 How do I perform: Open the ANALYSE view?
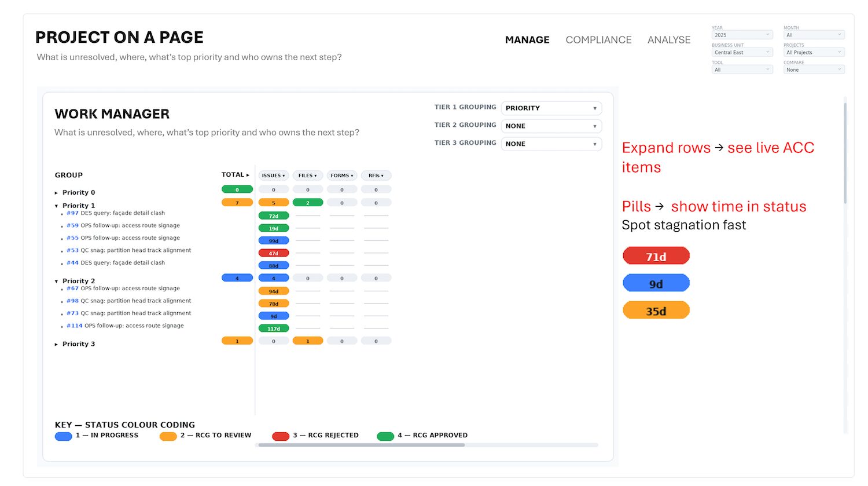click(x=669, y=39)
